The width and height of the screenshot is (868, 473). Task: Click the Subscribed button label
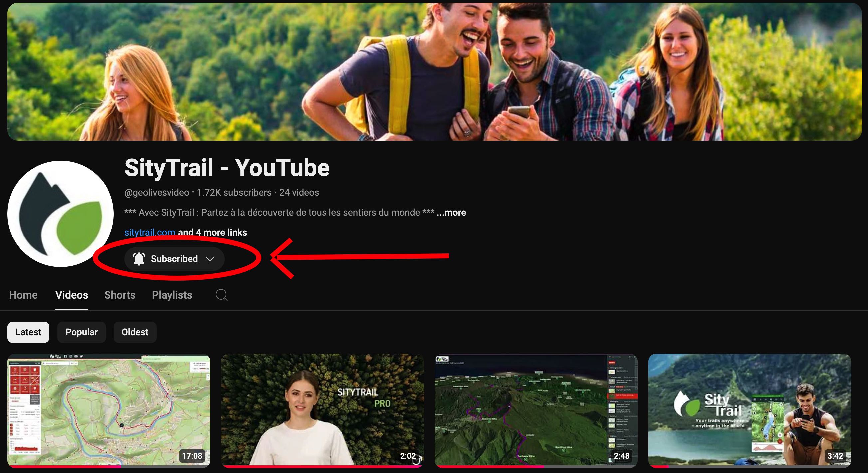tap(174, 259)
